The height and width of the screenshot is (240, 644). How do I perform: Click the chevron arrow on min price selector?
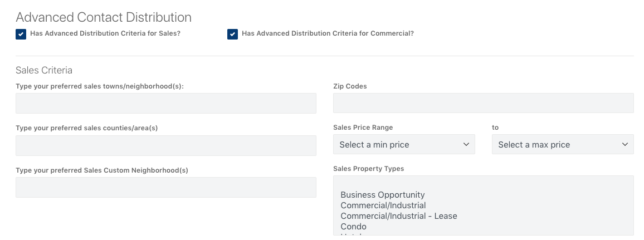[x=466, y=145]
